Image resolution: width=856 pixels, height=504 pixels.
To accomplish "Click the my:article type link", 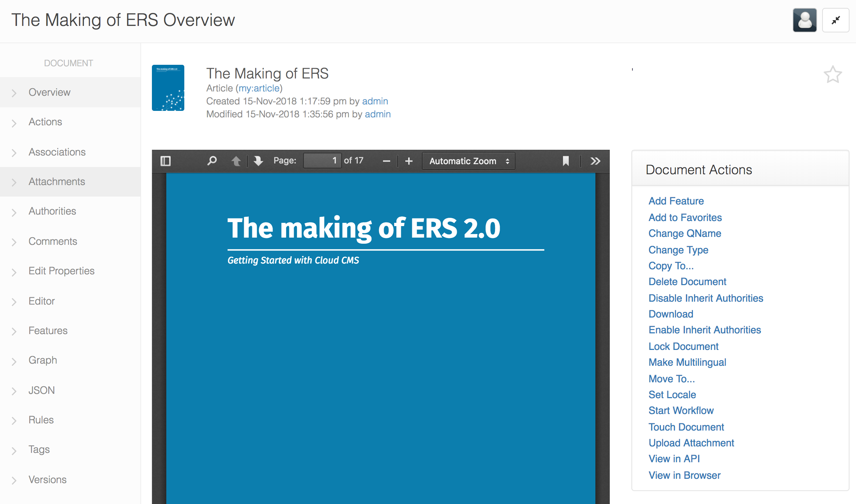I will (x=259, y=88).
